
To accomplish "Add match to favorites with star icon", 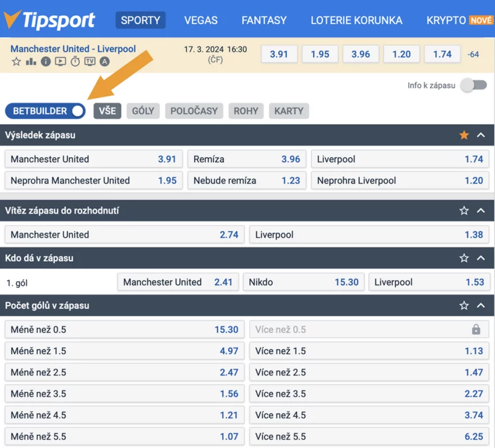I will coord(16,61).
